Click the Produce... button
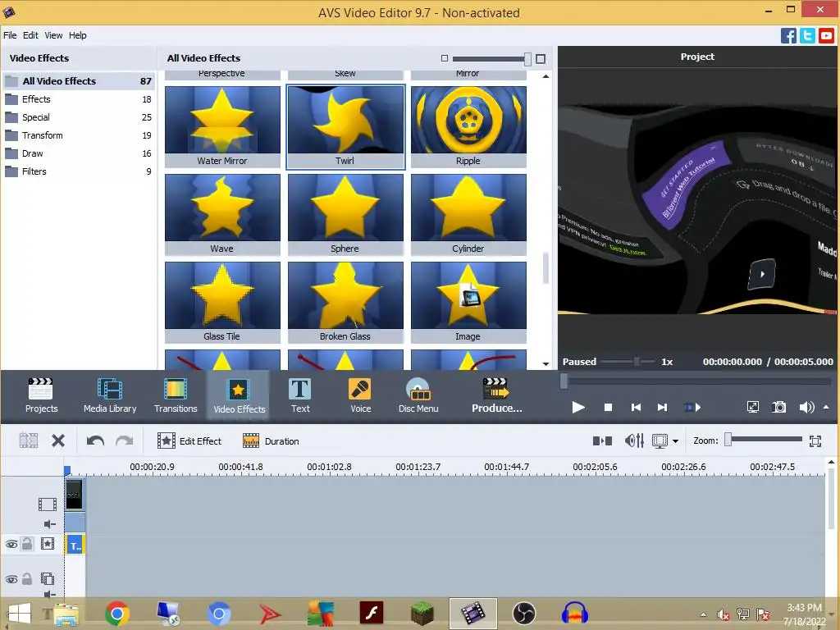840x630 pixels. coord(496,395)
